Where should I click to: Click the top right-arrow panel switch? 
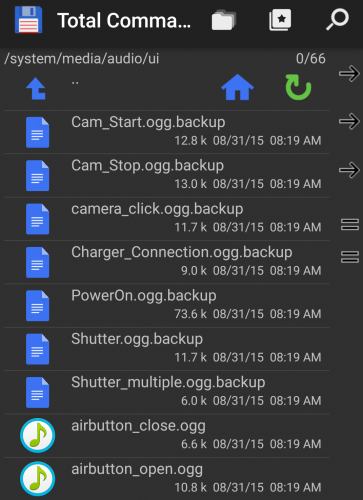pyautogui.click(x=349, y=73)
